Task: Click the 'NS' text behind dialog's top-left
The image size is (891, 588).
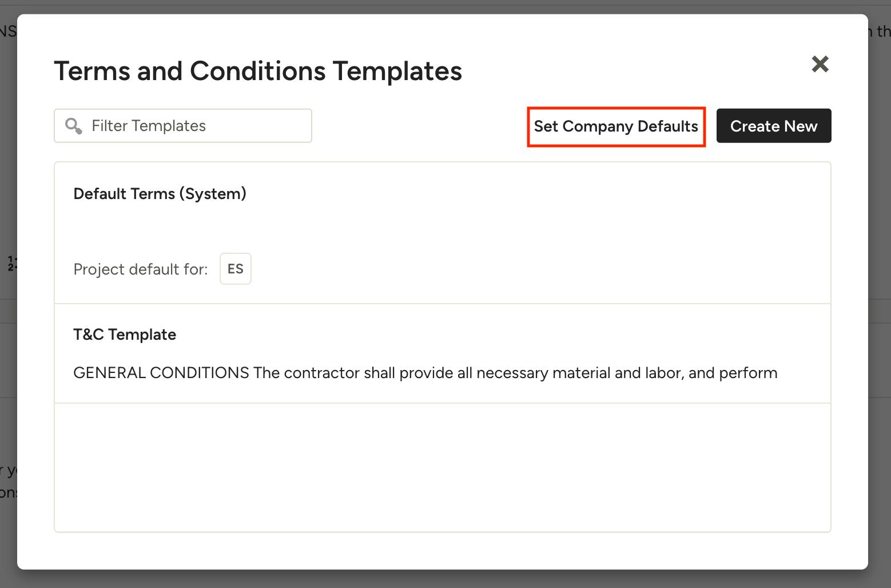Action: pos(8,31)
